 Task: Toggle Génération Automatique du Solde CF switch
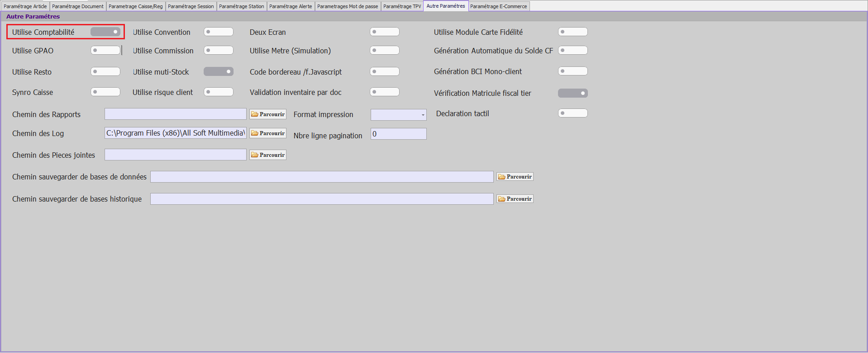(573, 50)
